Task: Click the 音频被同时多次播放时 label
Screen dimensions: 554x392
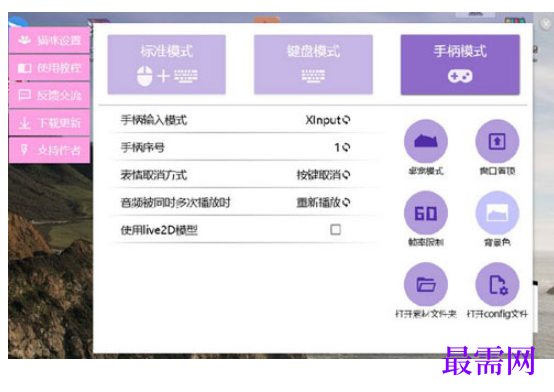Action: 175,203
